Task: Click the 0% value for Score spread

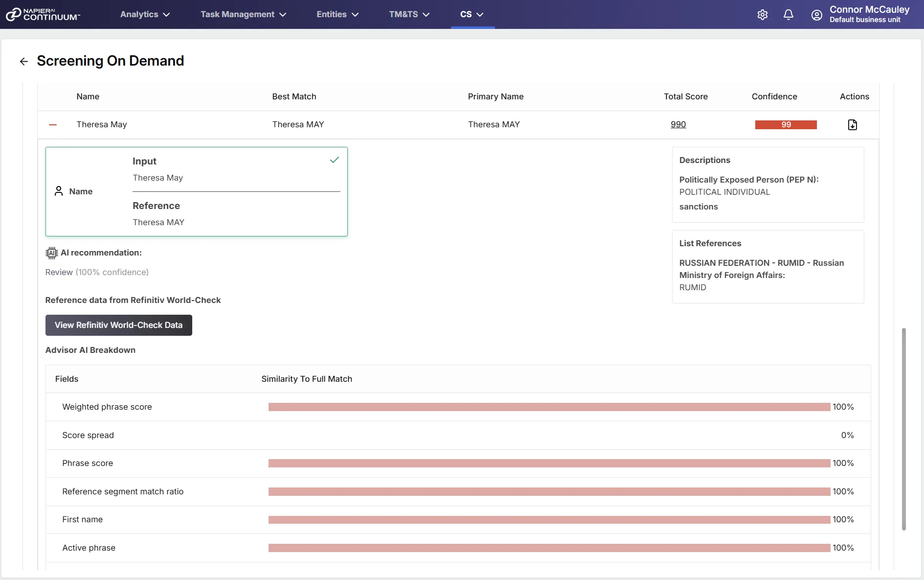Action: [x=847, y=435]
